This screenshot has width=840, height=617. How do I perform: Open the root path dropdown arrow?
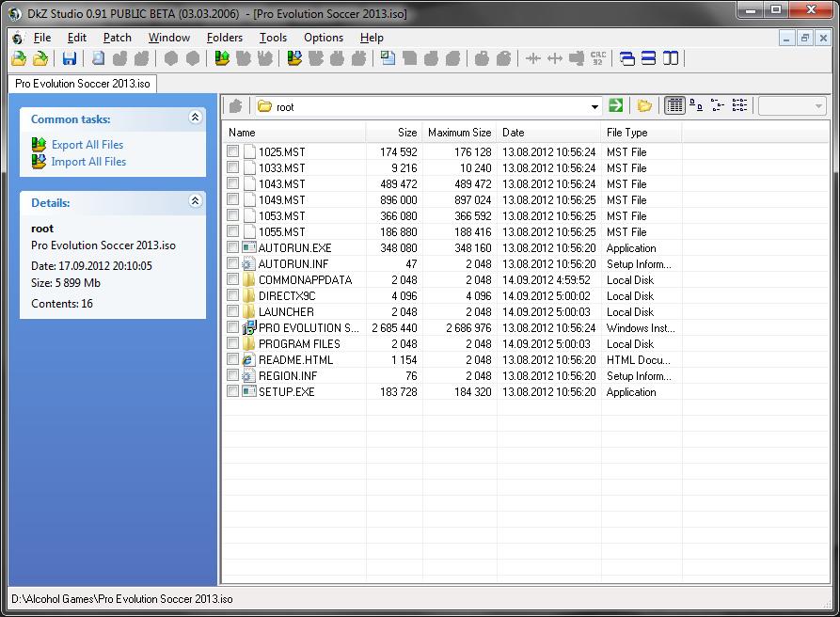[594, 106]
